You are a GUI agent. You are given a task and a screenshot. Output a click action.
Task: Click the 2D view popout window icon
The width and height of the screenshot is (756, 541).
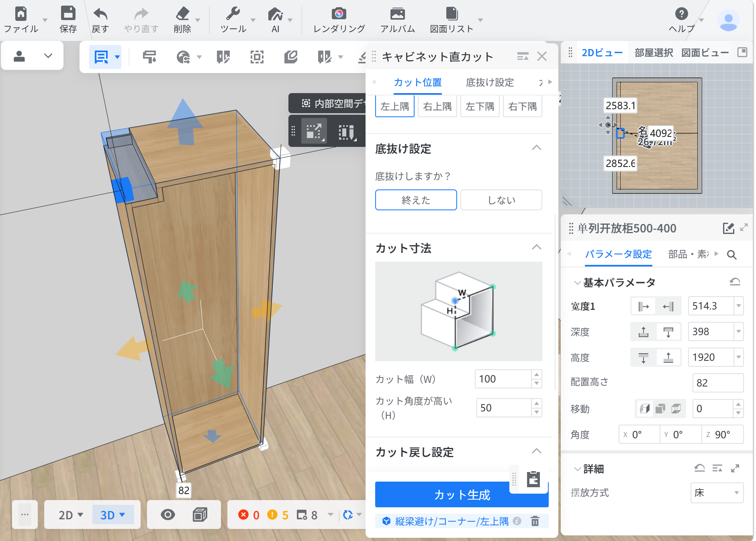pyautogui.click(x=742, y=52)
